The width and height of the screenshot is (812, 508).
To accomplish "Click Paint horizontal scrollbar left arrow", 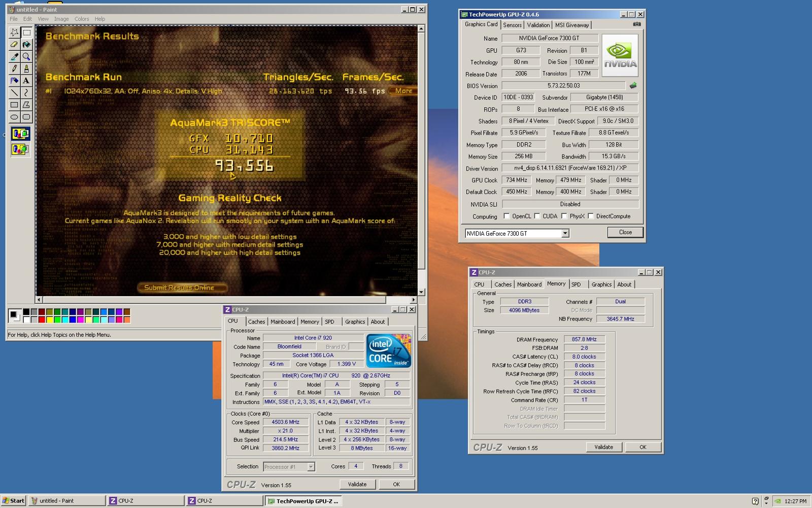I will click(x=39, y=300).
